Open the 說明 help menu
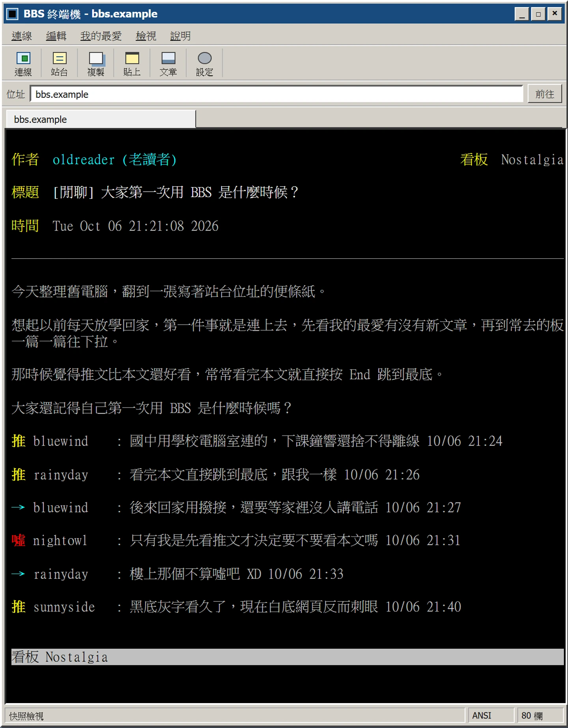568x728 pixels. pos(180,36)
